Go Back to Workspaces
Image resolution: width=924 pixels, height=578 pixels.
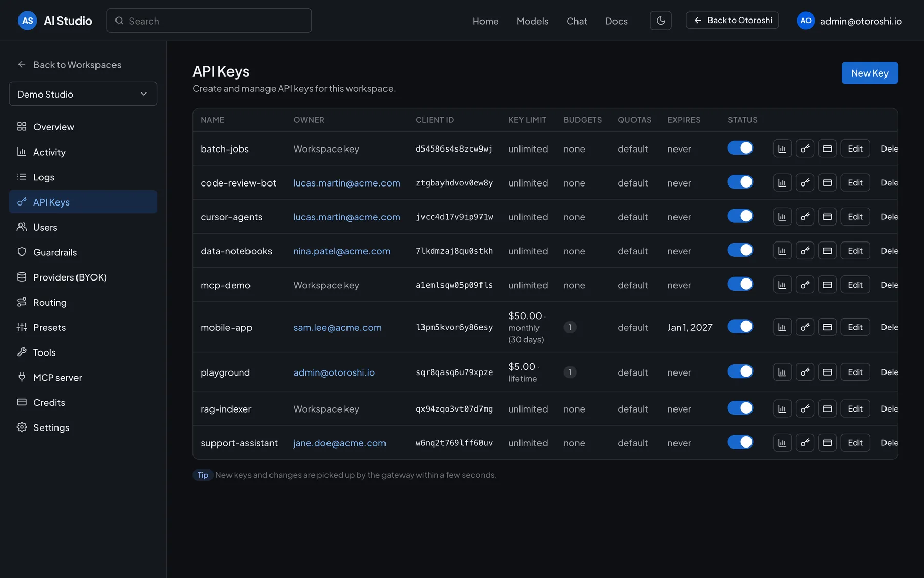[69, 65]
